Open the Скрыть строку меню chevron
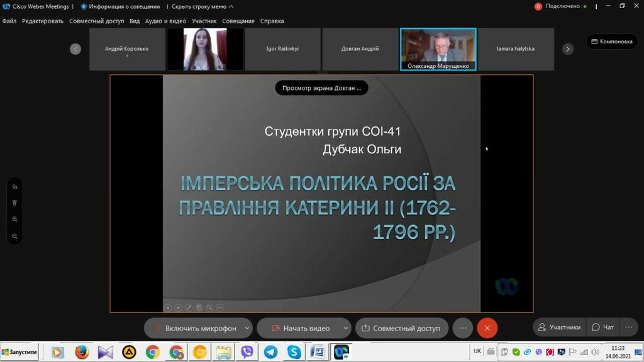Screen dimensions: 644x362 231,6
